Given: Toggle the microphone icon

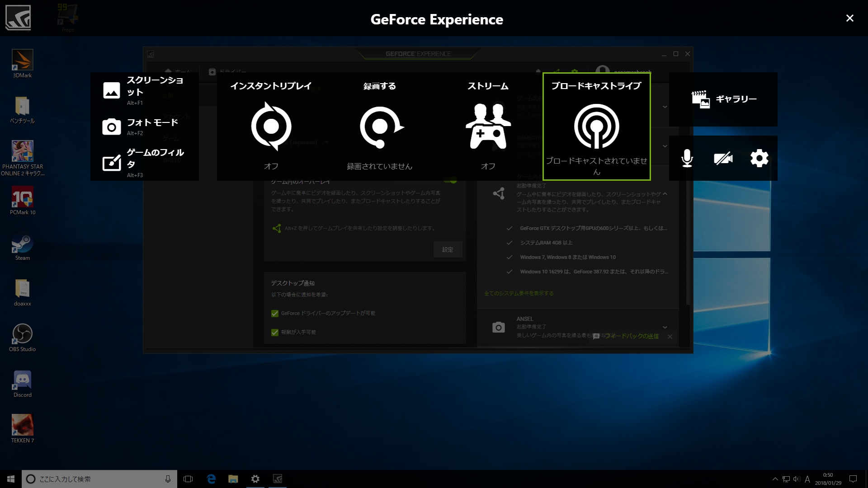Looking at the screenshot, I should coord(687,158).
